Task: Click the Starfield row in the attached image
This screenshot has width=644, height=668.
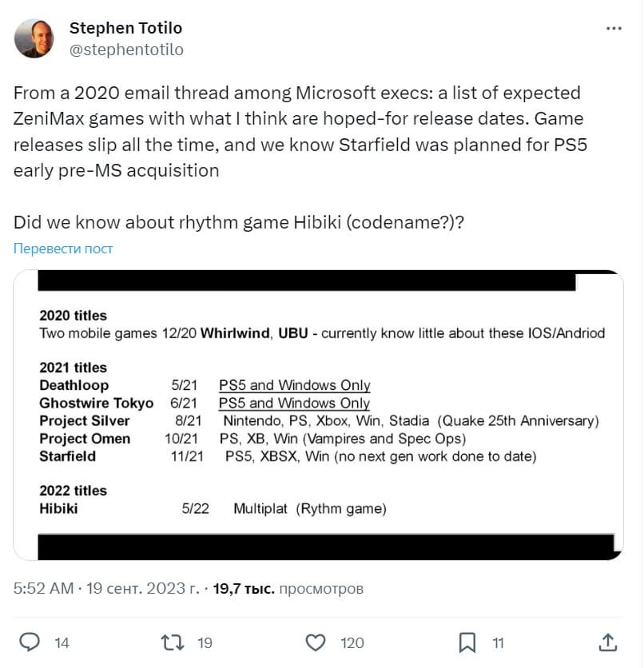Action: (x=288, y=456)
